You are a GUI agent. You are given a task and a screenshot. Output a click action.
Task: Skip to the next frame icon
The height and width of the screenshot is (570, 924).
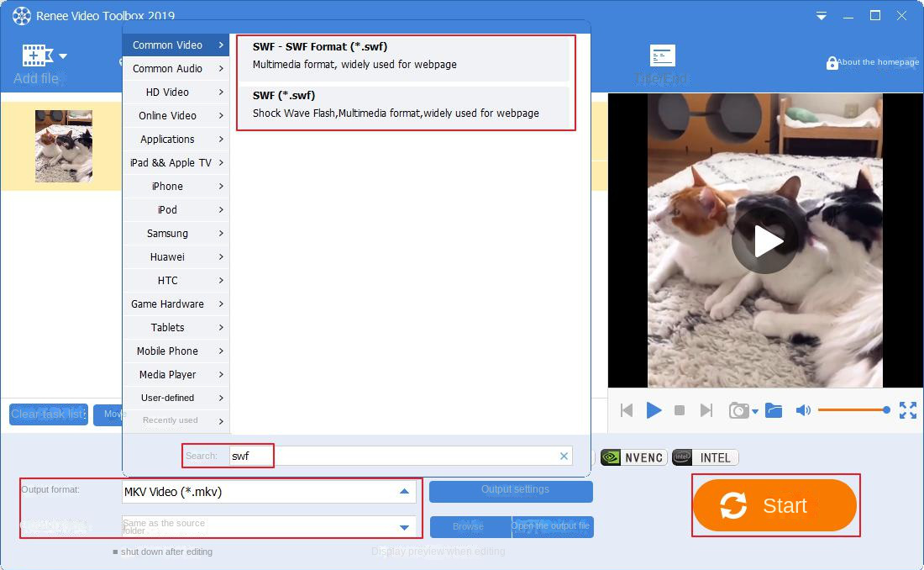click(706, 410)
